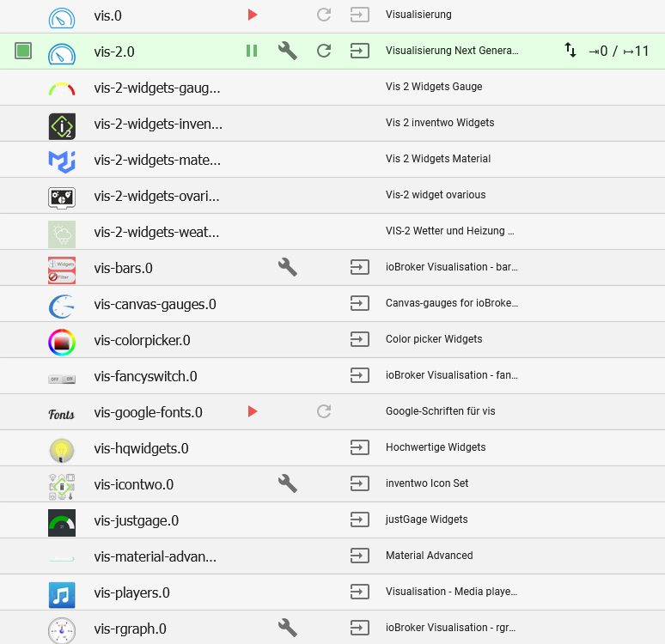Restart the vis-2.0 instance
The height and width of the screenshot is (644, 665).
[324, 51]
